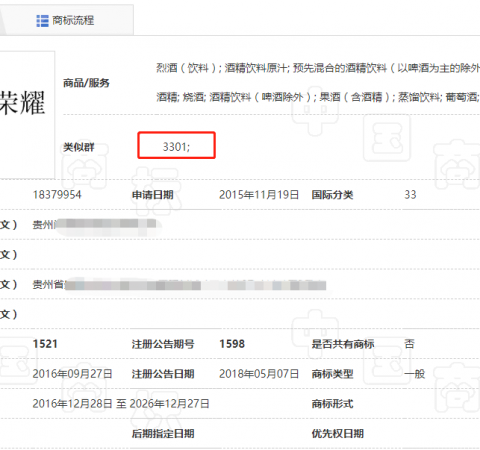Select the date 2016年09月27日
The height and width of the screenshot is (450, 480).
click(x=72, y=374)
